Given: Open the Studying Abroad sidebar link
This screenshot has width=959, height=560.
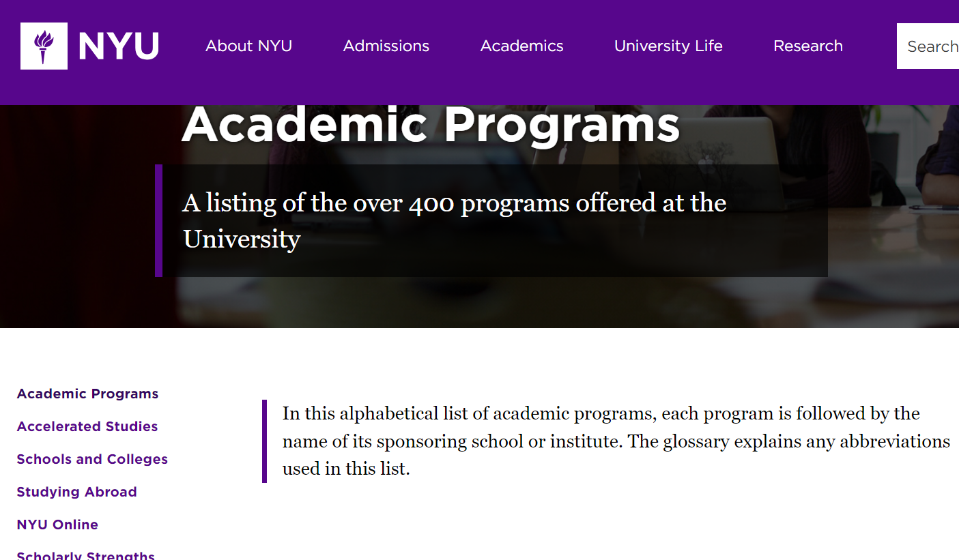Looking at the screenshot, I should click(76, 492).
